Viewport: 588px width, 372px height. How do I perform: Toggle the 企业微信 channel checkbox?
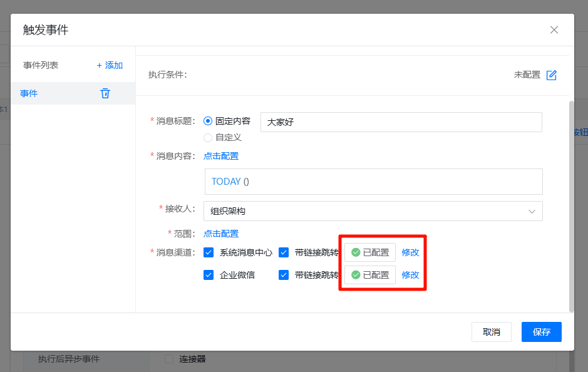(209, 275)
